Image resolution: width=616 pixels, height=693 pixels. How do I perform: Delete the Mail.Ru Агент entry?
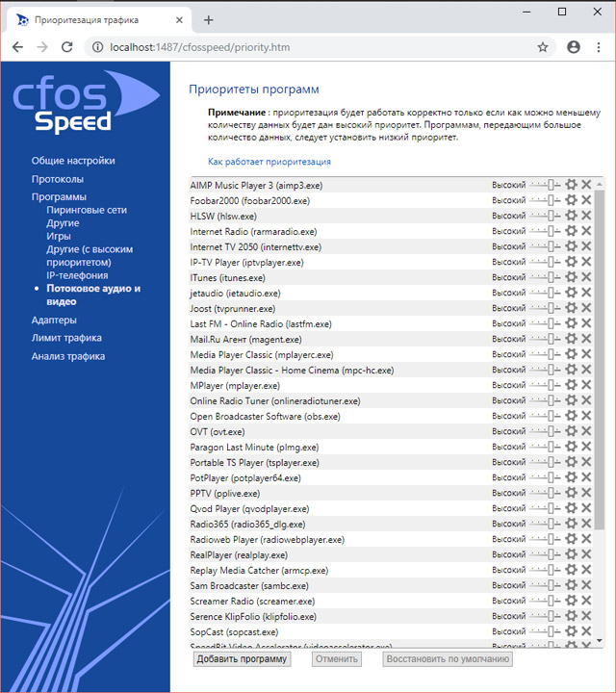[x=586, y=339]
